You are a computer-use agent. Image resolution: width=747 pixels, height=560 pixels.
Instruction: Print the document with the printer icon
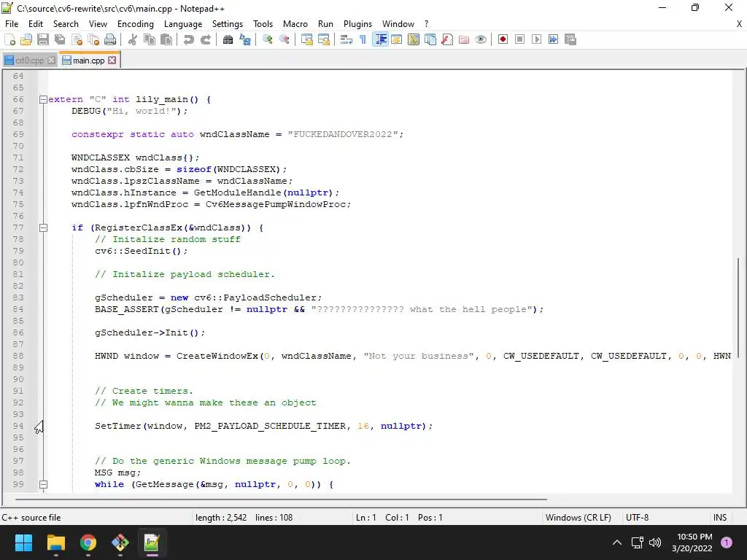point(110,39)
